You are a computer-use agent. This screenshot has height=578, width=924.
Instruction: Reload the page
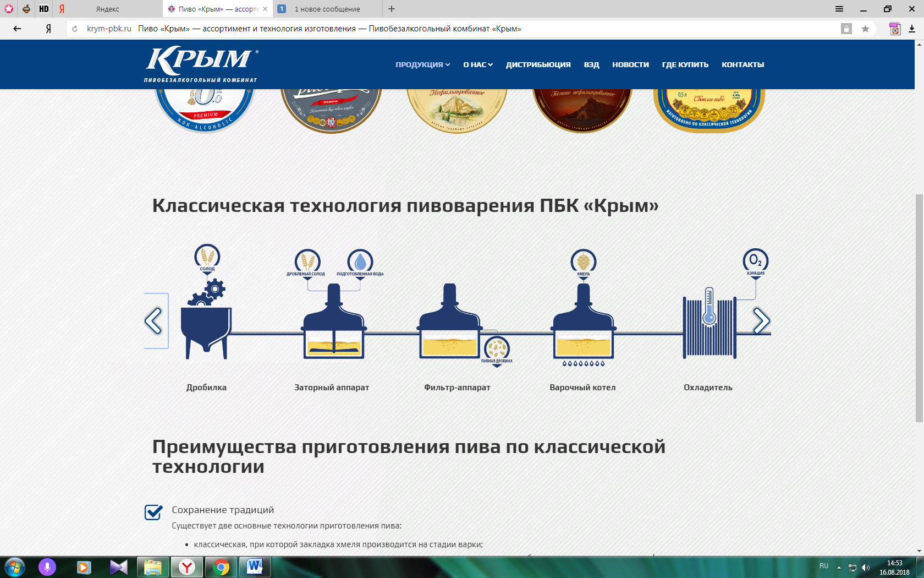click(x=75, y=29)
